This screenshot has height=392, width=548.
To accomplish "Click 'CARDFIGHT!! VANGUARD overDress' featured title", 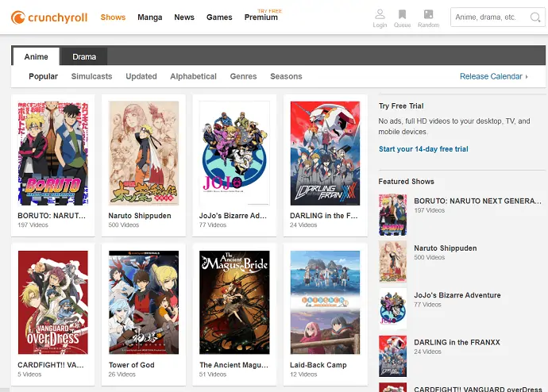I will [x=478, y=389].
